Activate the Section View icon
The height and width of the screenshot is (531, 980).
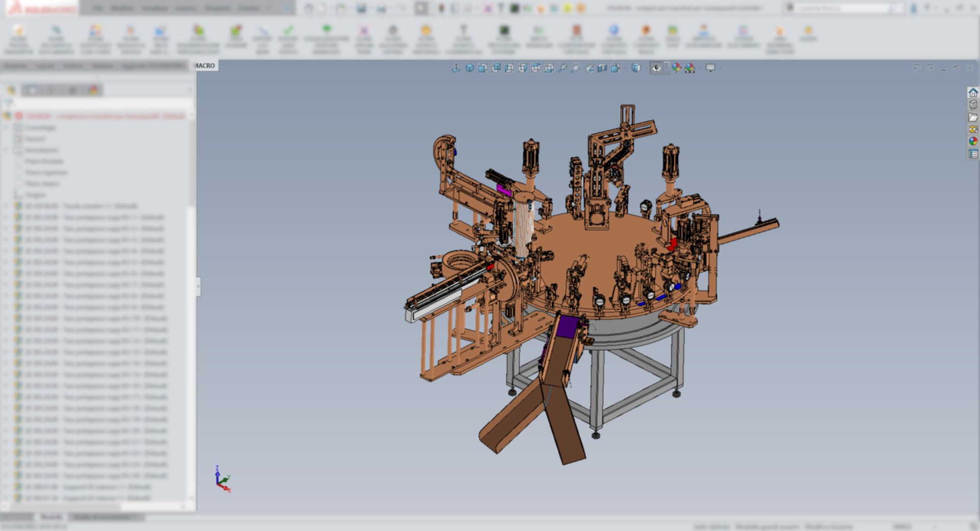[x=602, y=68]
